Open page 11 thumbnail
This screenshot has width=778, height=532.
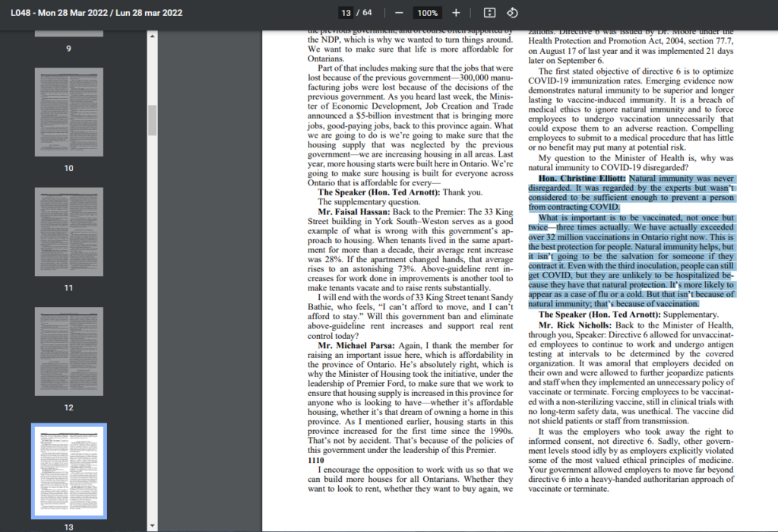coord(69,232)
